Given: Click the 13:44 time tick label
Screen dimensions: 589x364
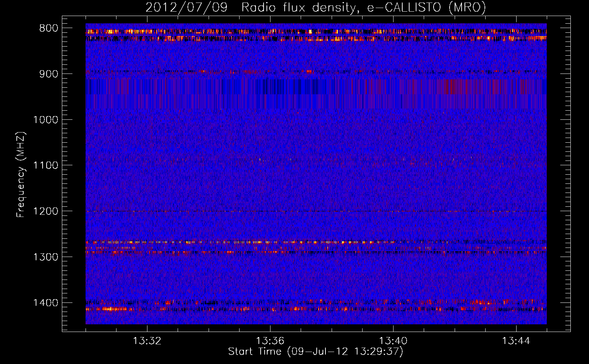Looking at the screenshot, I should (516, 341).
